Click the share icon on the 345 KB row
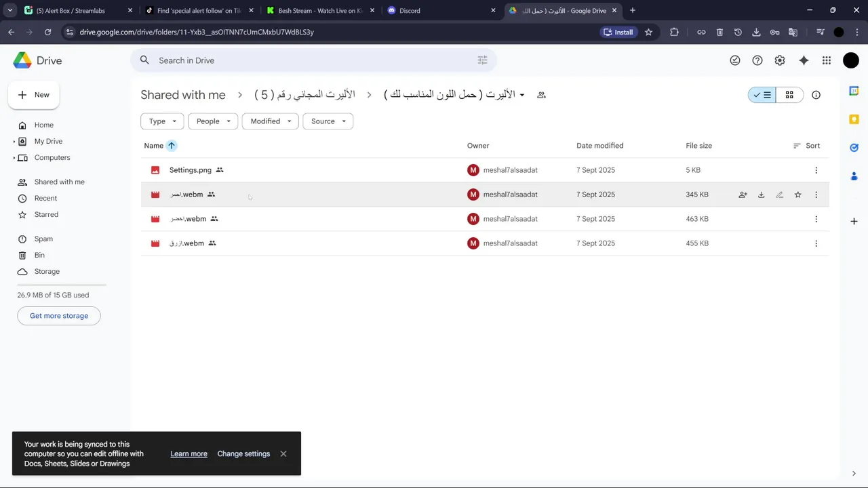868x488 pixels. point(743,195)
